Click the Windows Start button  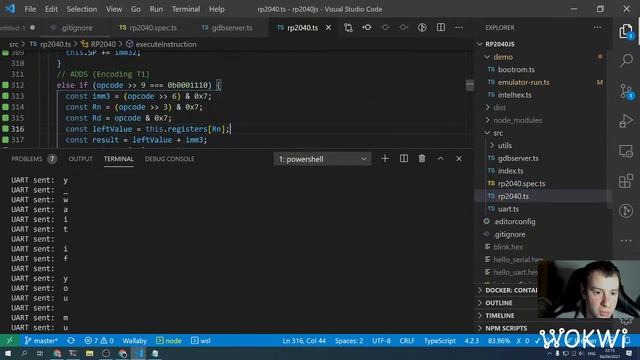8,353
